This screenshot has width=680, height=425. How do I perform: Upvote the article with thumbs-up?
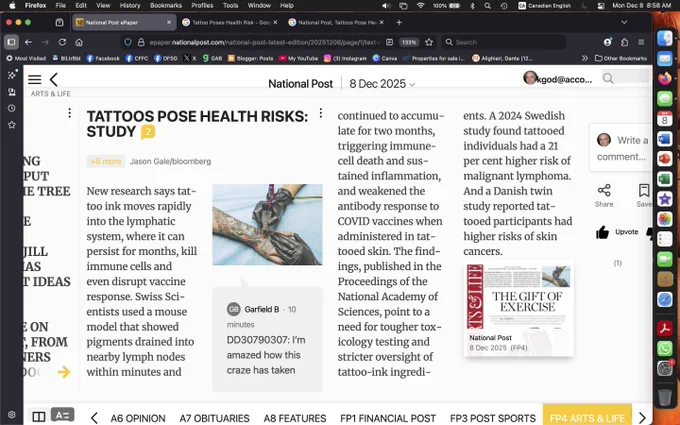pyautogui.click(x=602, y=232)
